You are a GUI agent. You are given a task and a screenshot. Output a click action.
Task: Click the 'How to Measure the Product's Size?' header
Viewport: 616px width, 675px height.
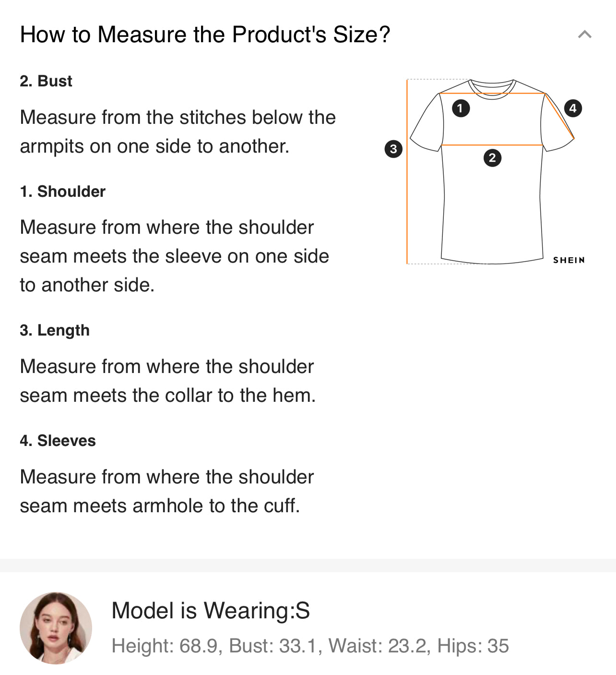tap(205, 35)
